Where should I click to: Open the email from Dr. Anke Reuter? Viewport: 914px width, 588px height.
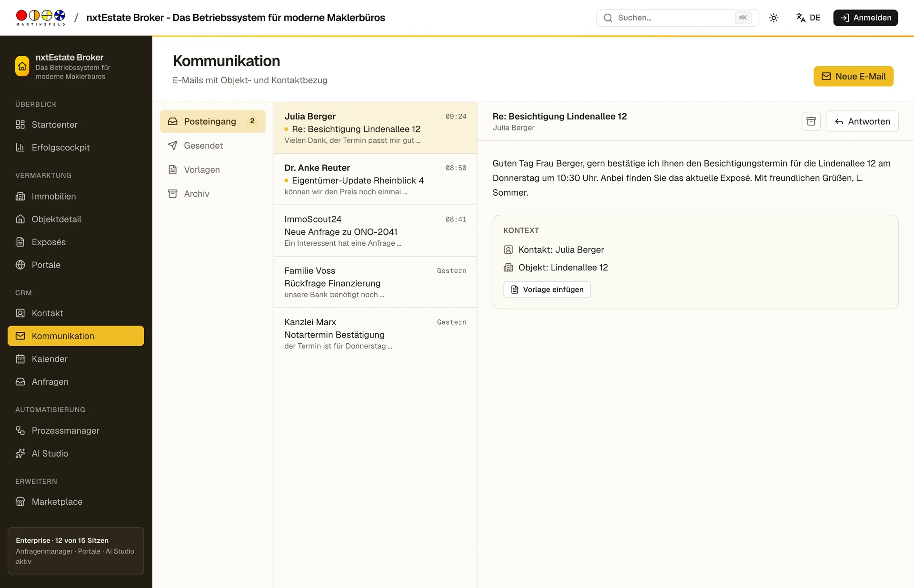click(375, 179)
